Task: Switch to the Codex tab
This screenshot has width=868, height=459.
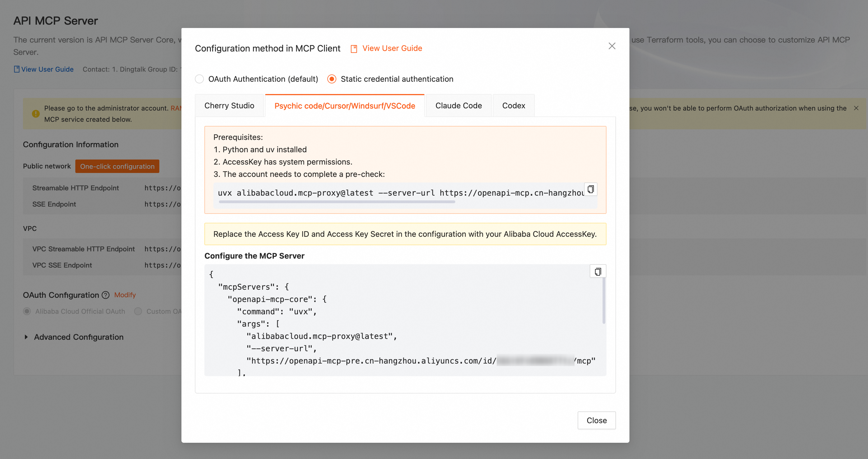Action: 514,106
